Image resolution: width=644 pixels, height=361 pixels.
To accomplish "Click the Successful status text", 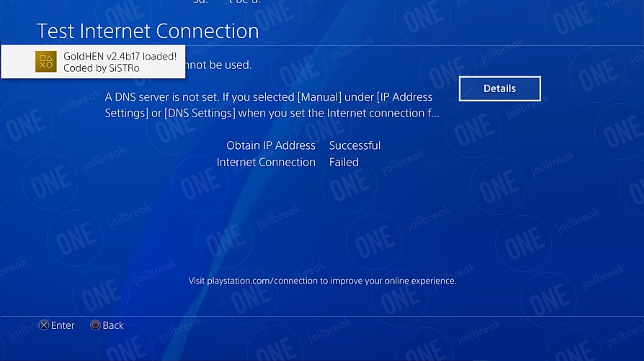I will pyautogui.click(x=355, y=145).
